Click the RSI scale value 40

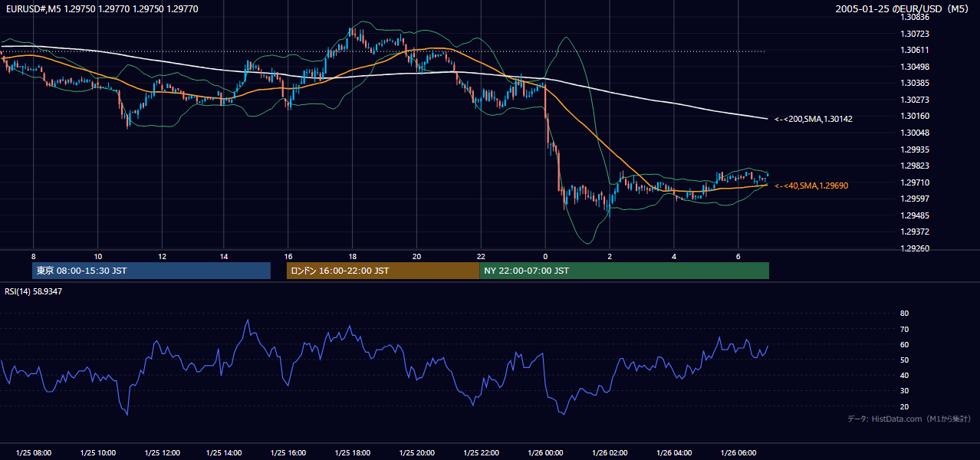(904, 376)
